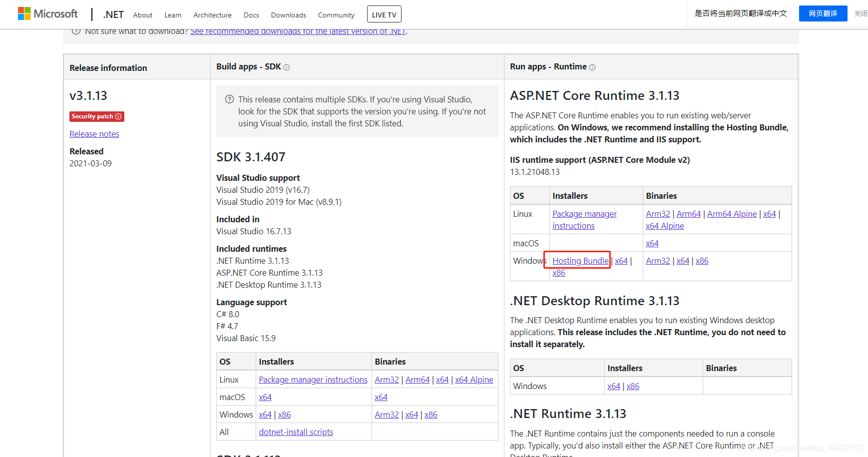
Task: Select the IIS module version 13.1.21048.13
Action: click(535, 172)
